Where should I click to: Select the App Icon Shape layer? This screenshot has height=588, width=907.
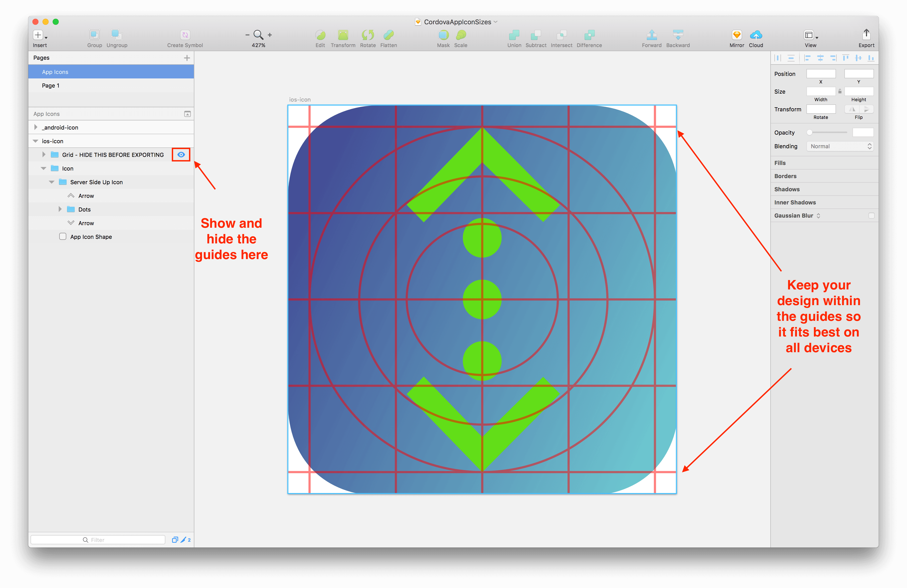click(x=91, y=237)
